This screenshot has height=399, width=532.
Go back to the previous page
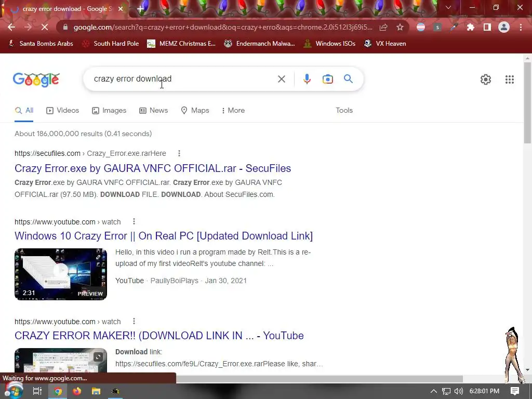coord(11,27)
